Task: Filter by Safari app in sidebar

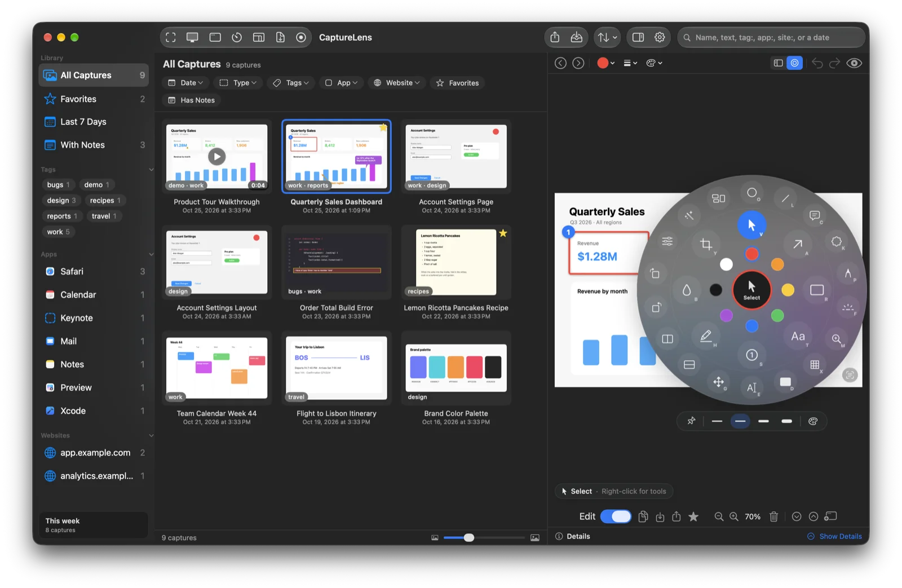Action: [x=94, y=271]
